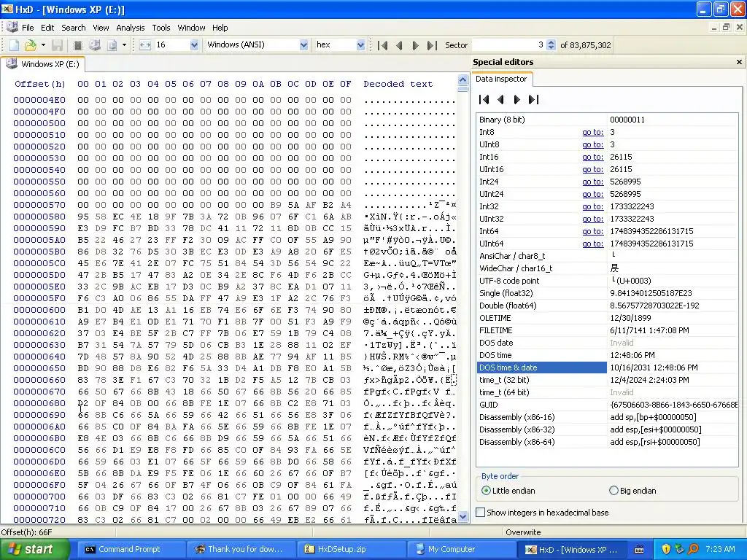Open the Windows (ANSI) charset dropdown
Viewport: 747px width, 560px height.
coord(303,44)
